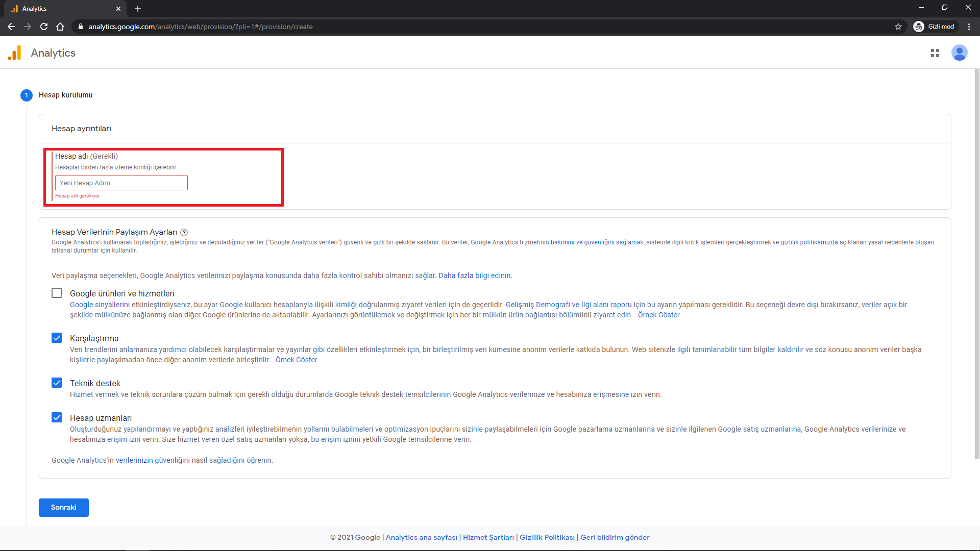
Task: Click the Karşılaştırma label
Action: [94, 338]
